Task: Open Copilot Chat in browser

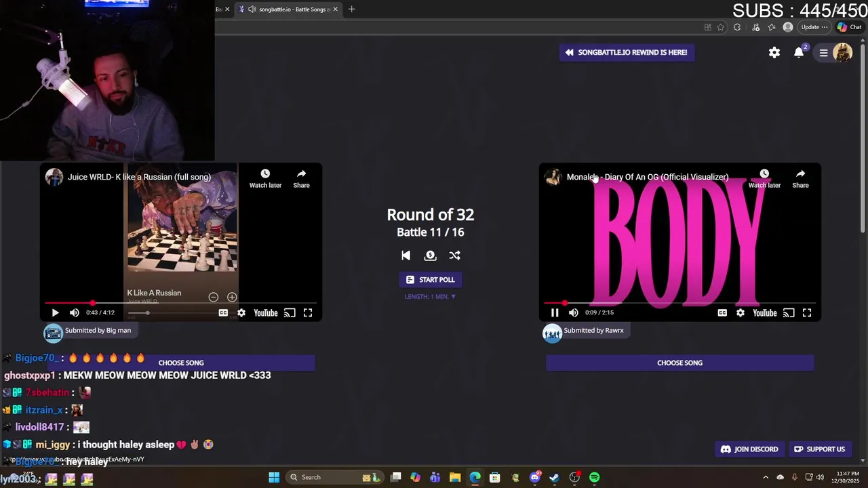Action: coord(850,27)
